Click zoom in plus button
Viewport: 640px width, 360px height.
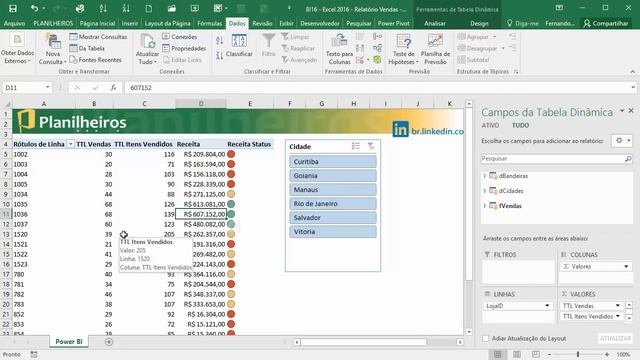607,354
